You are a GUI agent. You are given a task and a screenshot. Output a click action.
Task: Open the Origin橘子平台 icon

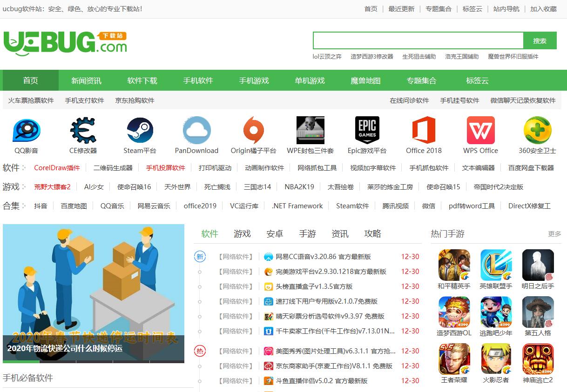[x=254, y=130]
